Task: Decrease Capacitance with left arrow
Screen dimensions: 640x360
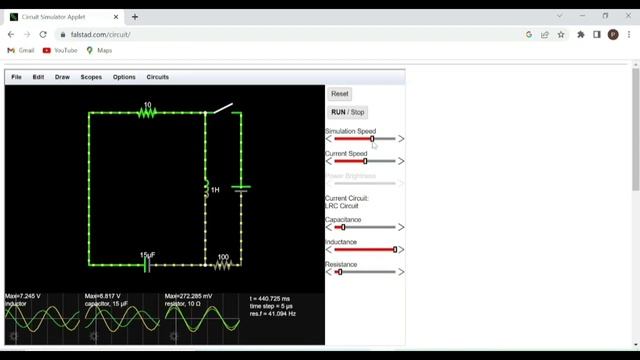Action: click(329, 227)
